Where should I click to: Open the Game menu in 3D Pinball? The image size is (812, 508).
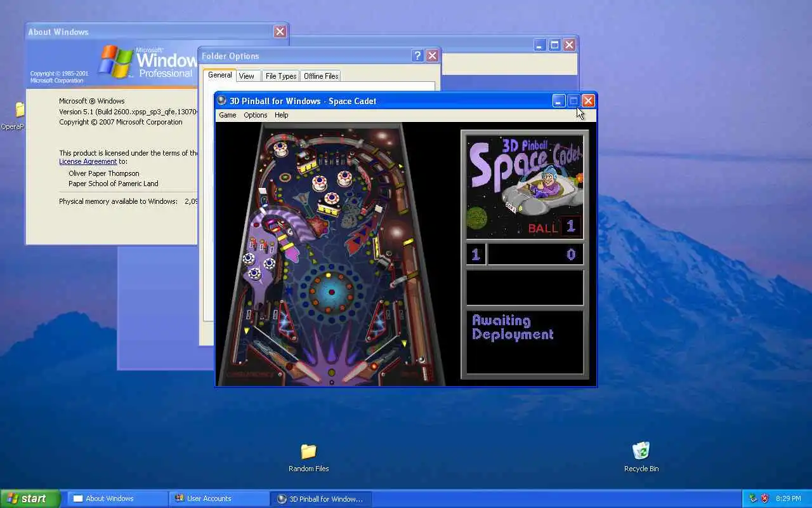tap(227, 115)
